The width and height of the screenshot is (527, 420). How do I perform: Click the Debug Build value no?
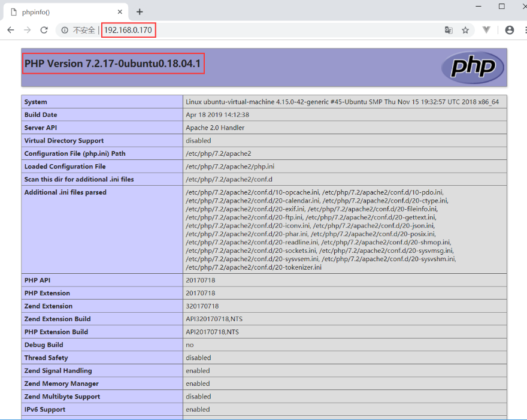pyautogui.click(x=190, y=345)
